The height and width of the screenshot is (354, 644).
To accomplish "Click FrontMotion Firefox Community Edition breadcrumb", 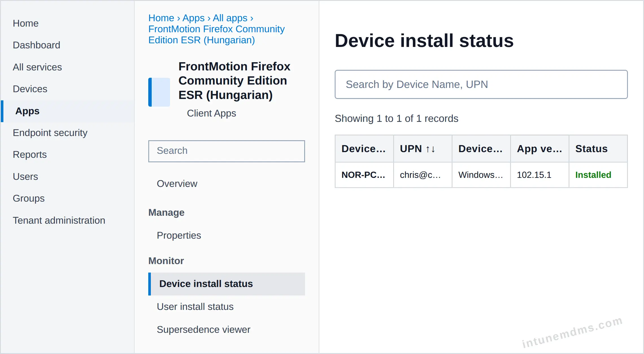I will pyautogui.click(x=216, y=34).
